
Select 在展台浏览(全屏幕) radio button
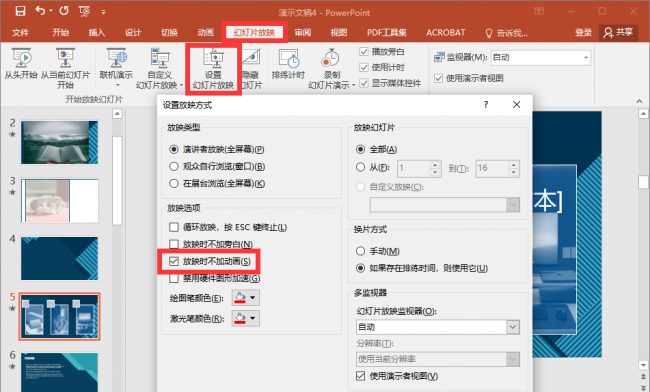174,184
